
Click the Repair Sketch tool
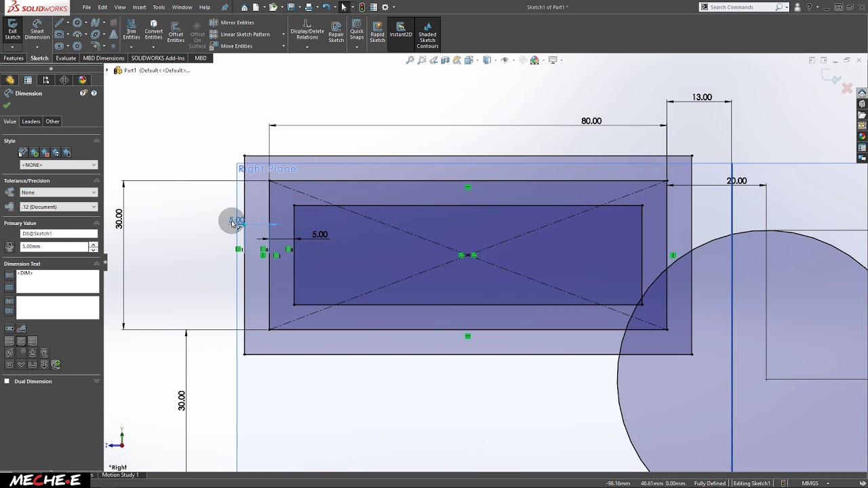(x=336, y=31)
